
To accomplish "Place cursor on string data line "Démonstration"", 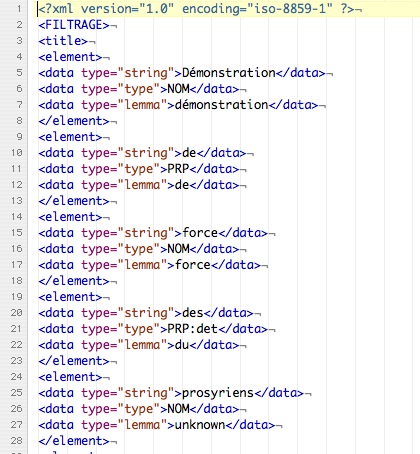I will click(x=182, y=73).
